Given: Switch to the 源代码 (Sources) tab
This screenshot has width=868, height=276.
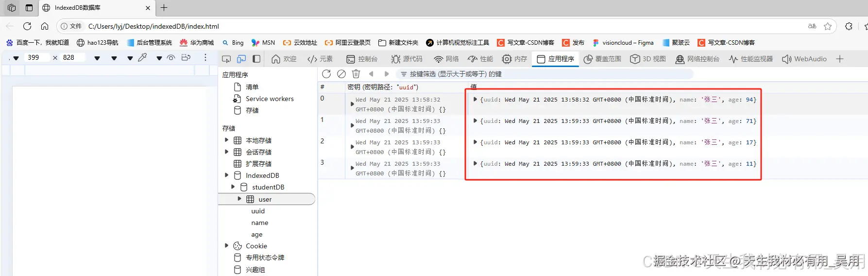Looking at the screenshot, I should coord(407,59).
